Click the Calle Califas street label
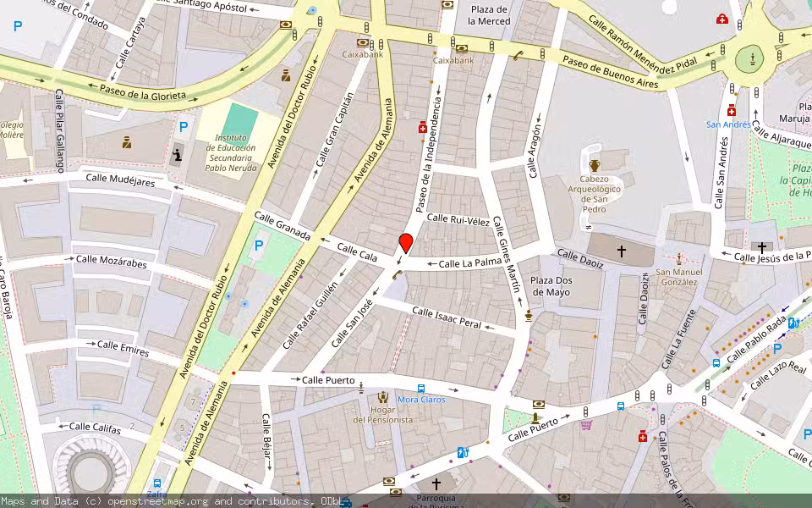Screen dimensions: 812x508 pyautogui.click(x=95, y=428)
